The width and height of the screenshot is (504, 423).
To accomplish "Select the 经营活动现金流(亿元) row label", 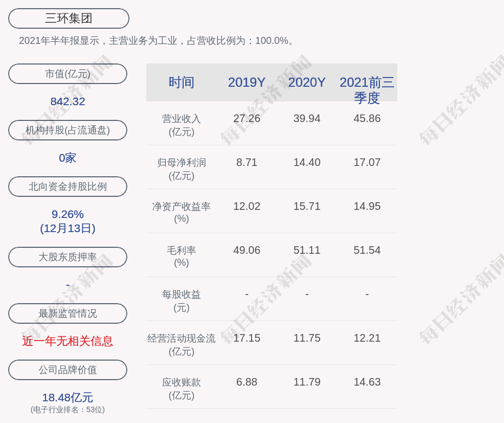I will click(182, 344).
